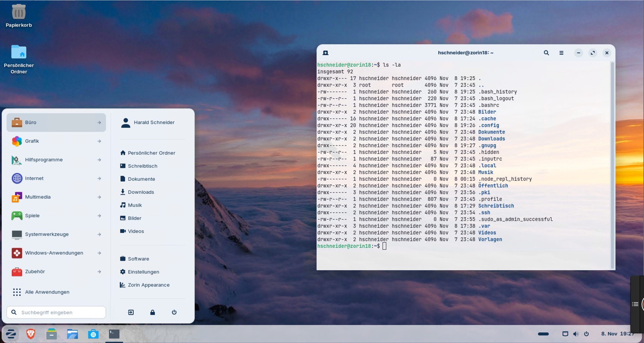Image resolution: width=644 pixels, height=343 pixels.
Task: Select the Systemwerkzeuge menu category
Action: [56, 235]
